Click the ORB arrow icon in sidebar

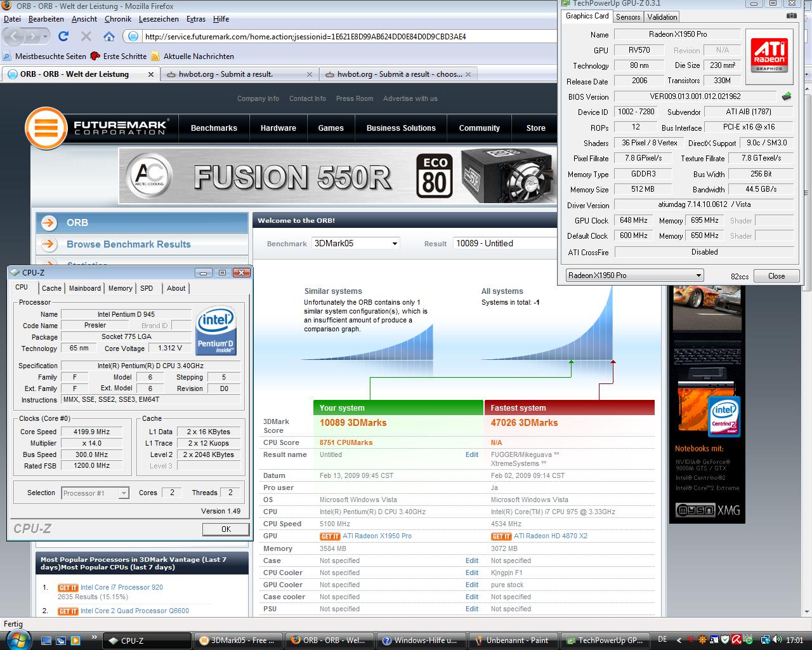49,223
